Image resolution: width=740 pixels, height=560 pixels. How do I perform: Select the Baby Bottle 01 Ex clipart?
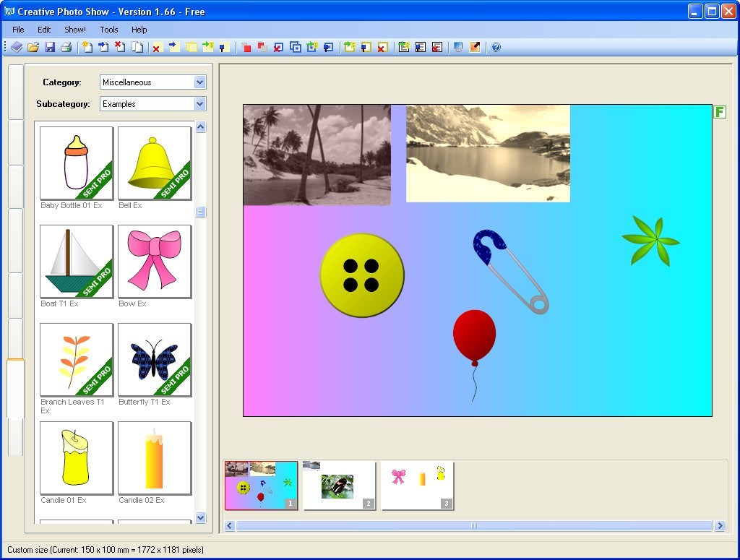tap(77, 163)
